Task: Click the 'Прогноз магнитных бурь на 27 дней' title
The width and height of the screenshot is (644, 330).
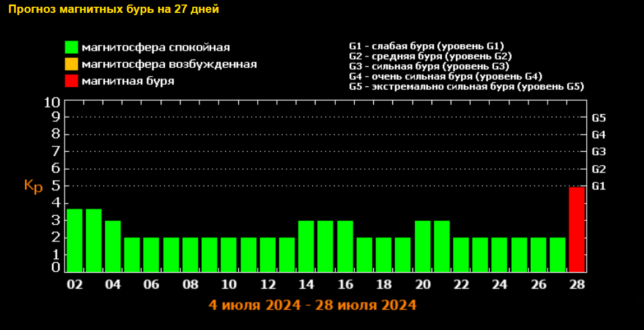Action: point(113,10)
